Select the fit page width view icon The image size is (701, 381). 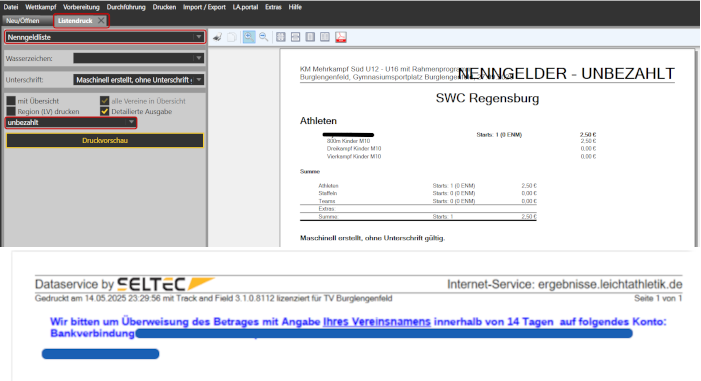pos(295,37)
